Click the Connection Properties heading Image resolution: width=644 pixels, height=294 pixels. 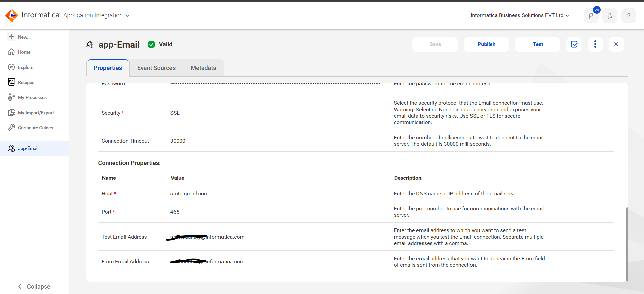pos(130,163)
